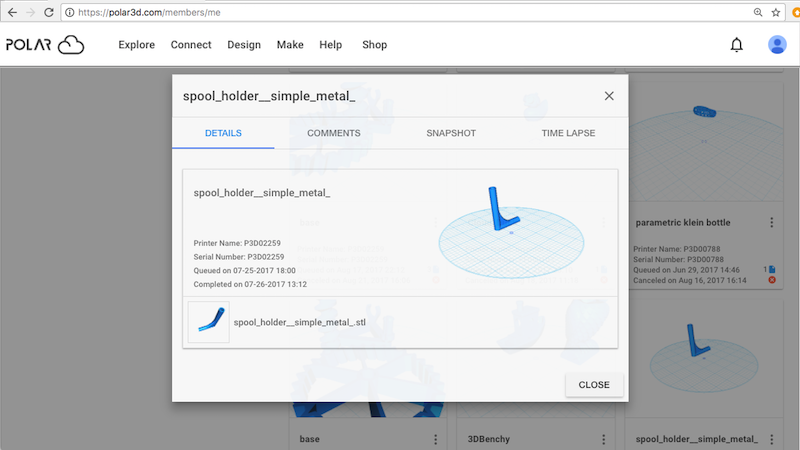Click the blue file count icon on klein bottle card
Screen dimensions: 800x450
pos(772,269)
